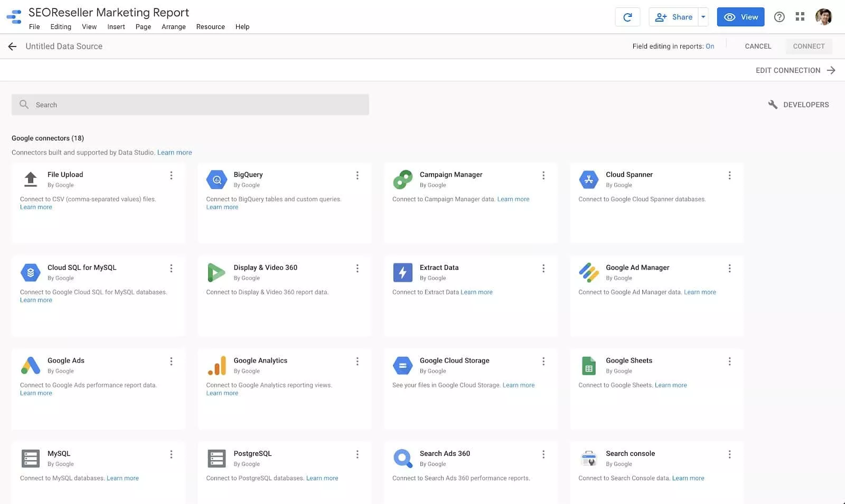Open the File Upload card options menu
The height and width of the screenshot is (504, 845).
point(171,175)
